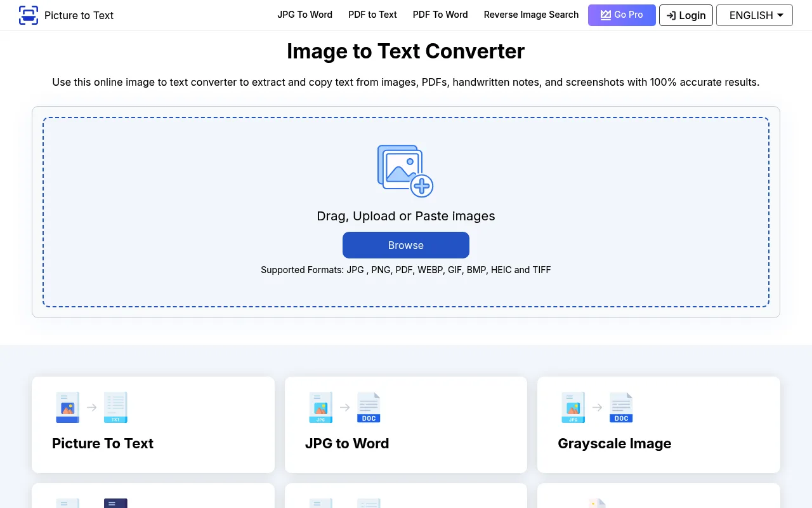Click the JPG file icon on JPG to Word card
Screen dimensions: 812x508
click(x=321, y=408)
